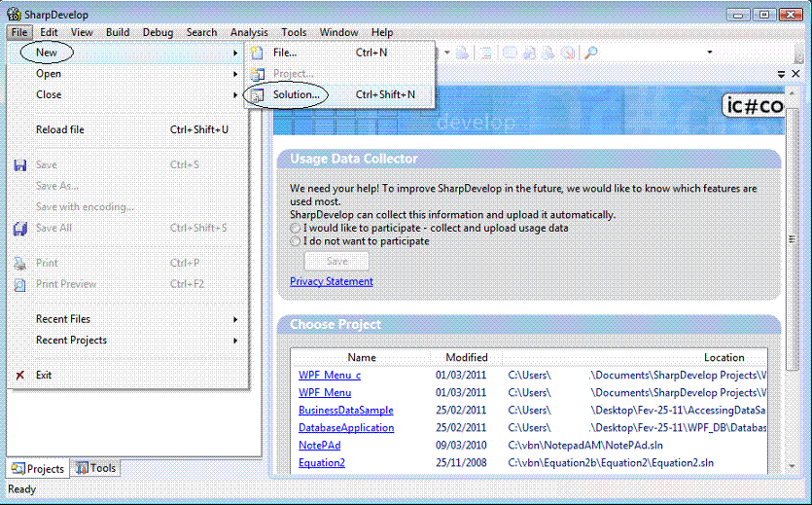812x505 pixels.
Task: Expand the Close submenu entry
Action: click(x=128, y=94)
